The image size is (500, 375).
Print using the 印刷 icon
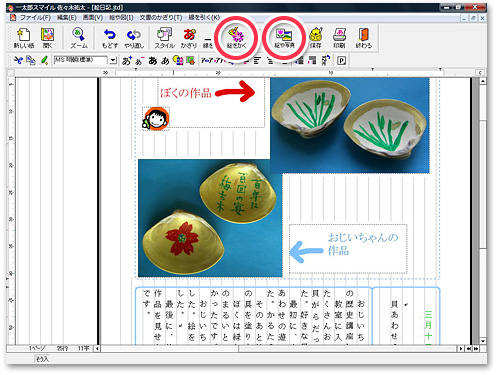tap(339, 38)
